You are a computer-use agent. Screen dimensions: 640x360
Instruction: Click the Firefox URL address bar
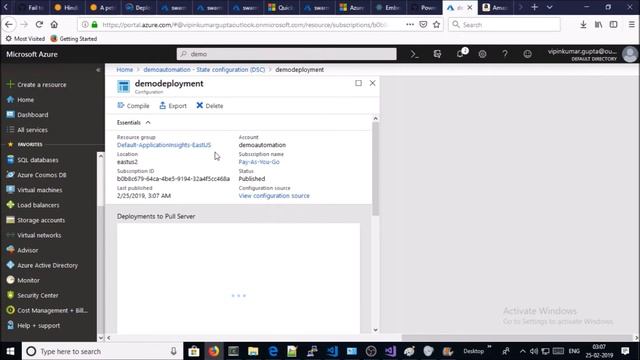tap(245, 25)
